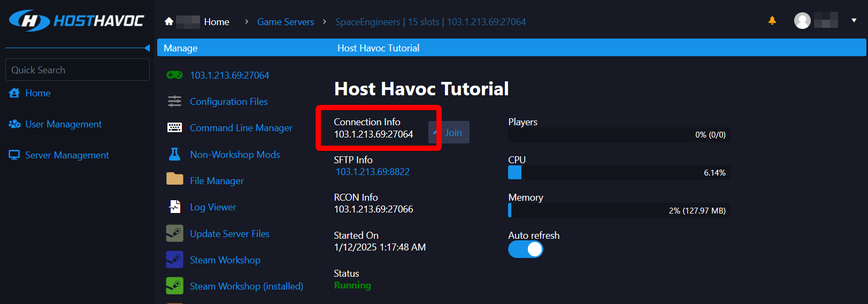Viewport: 868px width, 304px height.
Task: Click the 2% (127.97 MB) memory value
Action: point(697,211)
